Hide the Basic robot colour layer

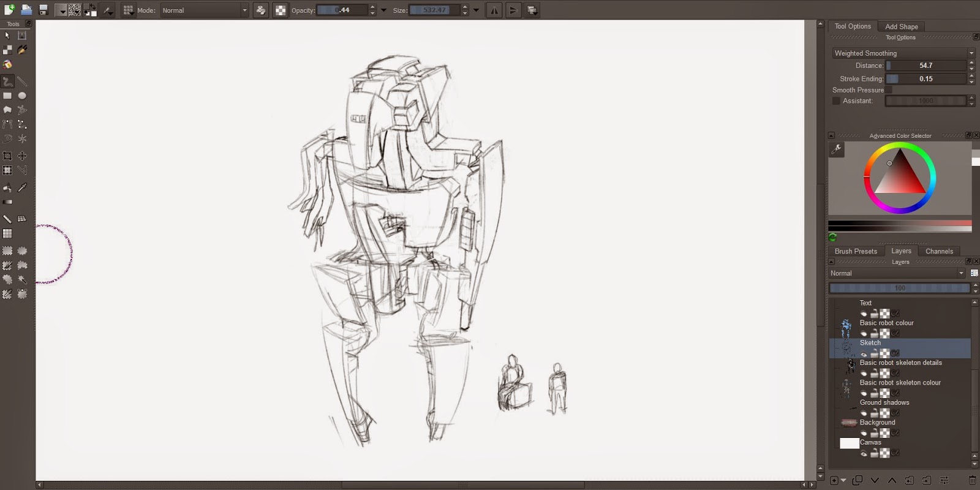pyautogui.click(x=864, y=333)
